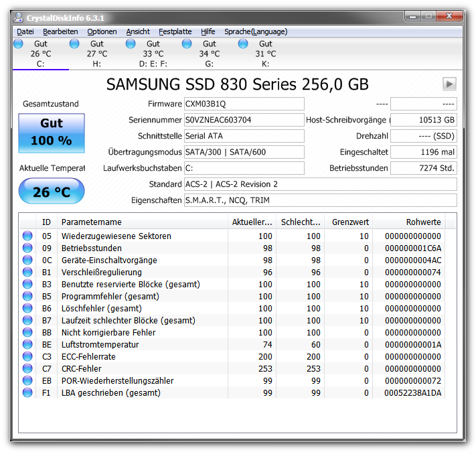
Task: Minimize the CrystalDiskInfo window
Action: 412,16
